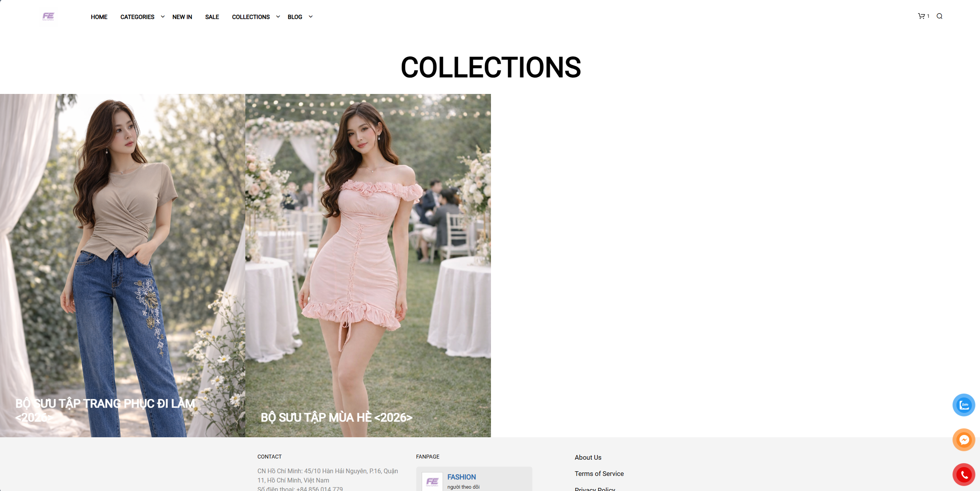The height and width of the screenshot is (491, 980).
Task: Click the Bộ Sưu Tập Mùa Hè title
Action: [336, 418]
